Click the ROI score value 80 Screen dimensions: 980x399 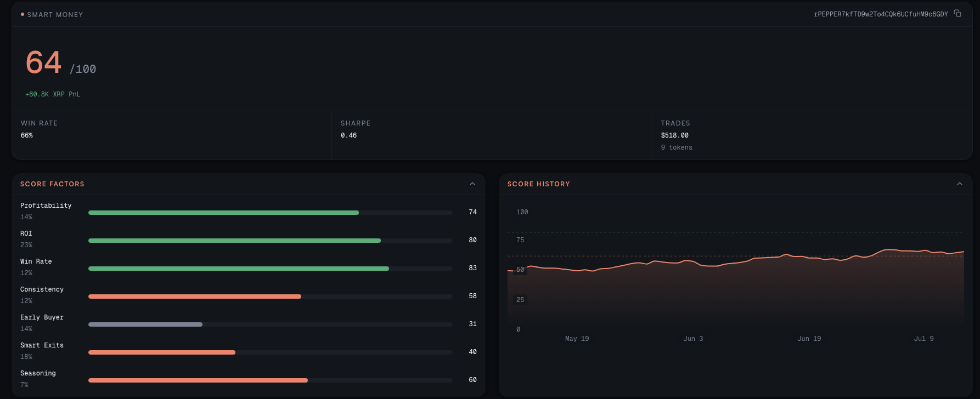[x=472, y=240]
